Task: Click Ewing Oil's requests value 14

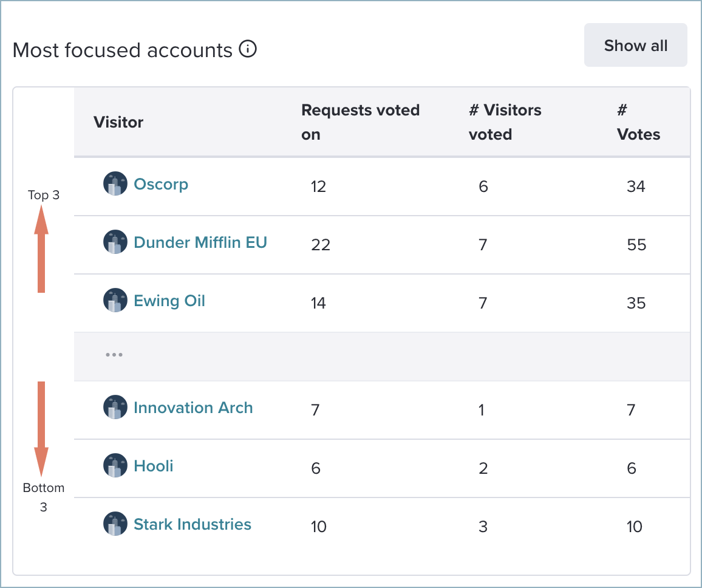Action: pyautogui.click(x=318, y=303)
